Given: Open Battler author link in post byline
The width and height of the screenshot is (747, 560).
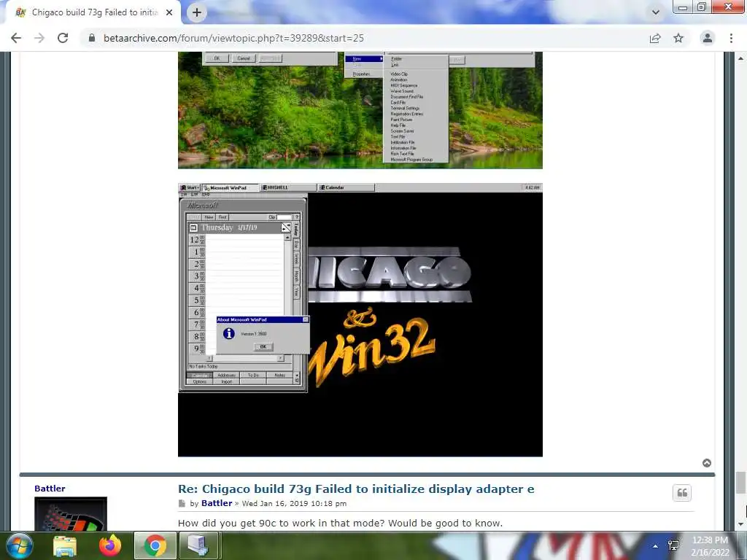Looking at the screenshot, I should [217, 503].
